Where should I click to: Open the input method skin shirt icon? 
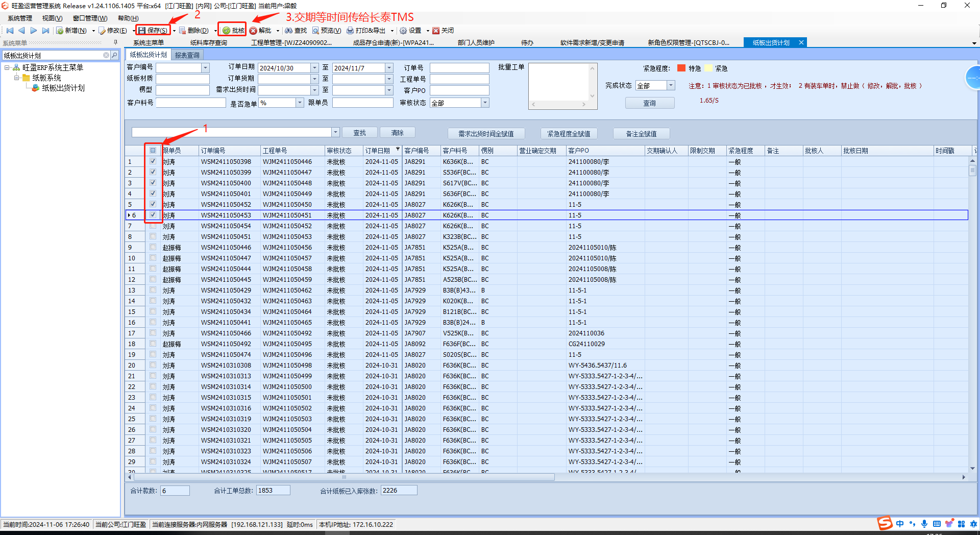coord(949,524)
